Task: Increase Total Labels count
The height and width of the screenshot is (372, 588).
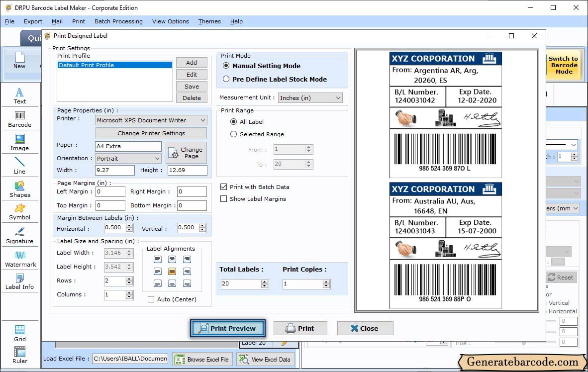Action: coord(265,281)
